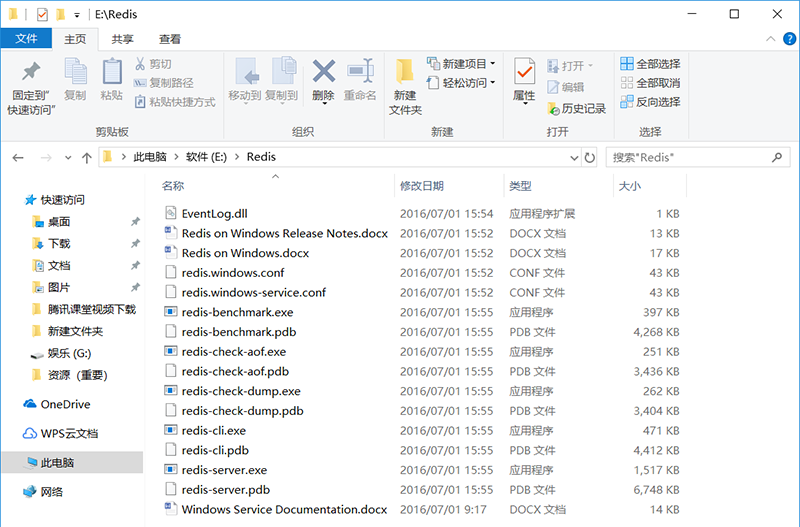Switch to the Share (共享) tab
Viewport: 800px width, 527px height.
point(122,39)
